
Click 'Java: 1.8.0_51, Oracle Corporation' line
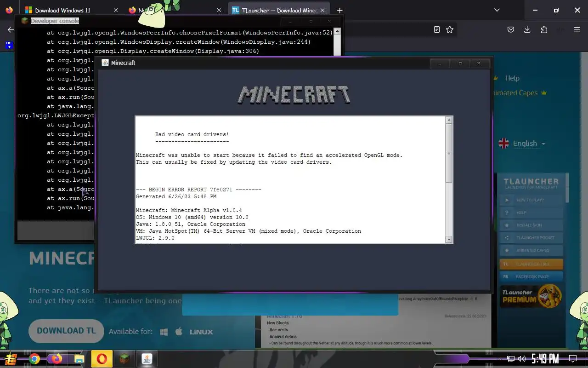191,224
